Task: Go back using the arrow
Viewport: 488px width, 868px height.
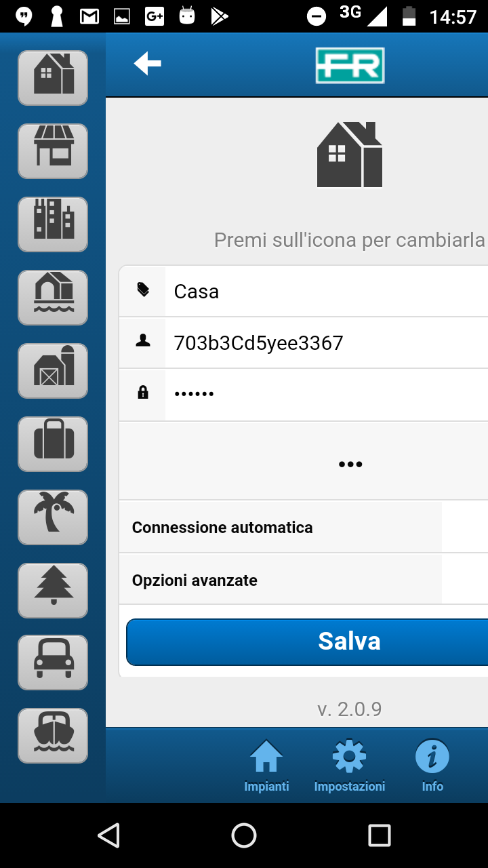Action: pos(147,64)
